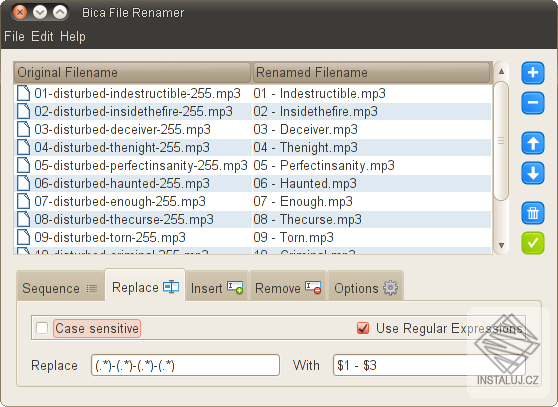
Task: Click file icon of 06-disturbed-haunted-255.mp3
Action: (x=23, y=183)
